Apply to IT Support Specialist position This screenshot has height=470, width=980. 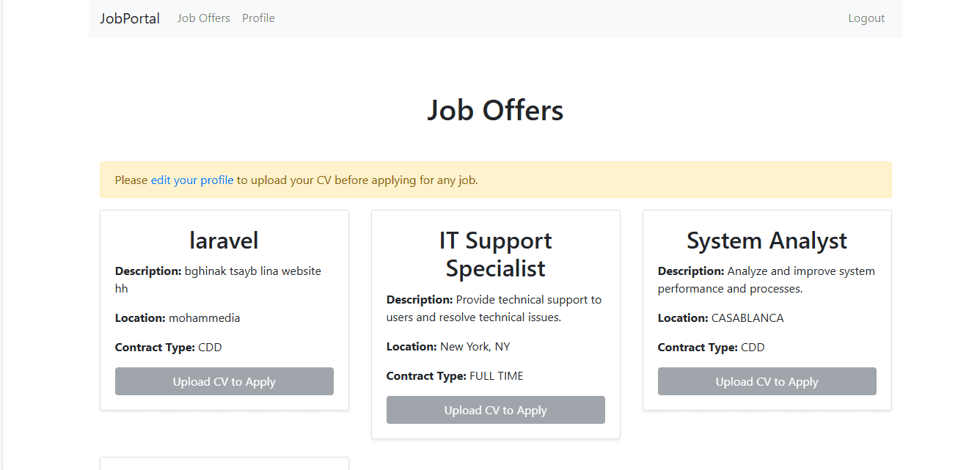click(495, 410)
